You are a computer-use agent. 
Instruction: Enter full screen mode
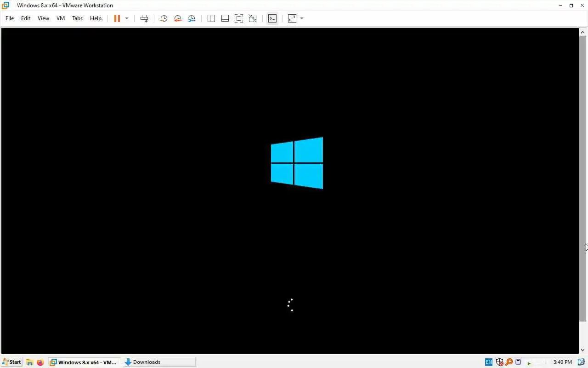[x=239, y=18]
